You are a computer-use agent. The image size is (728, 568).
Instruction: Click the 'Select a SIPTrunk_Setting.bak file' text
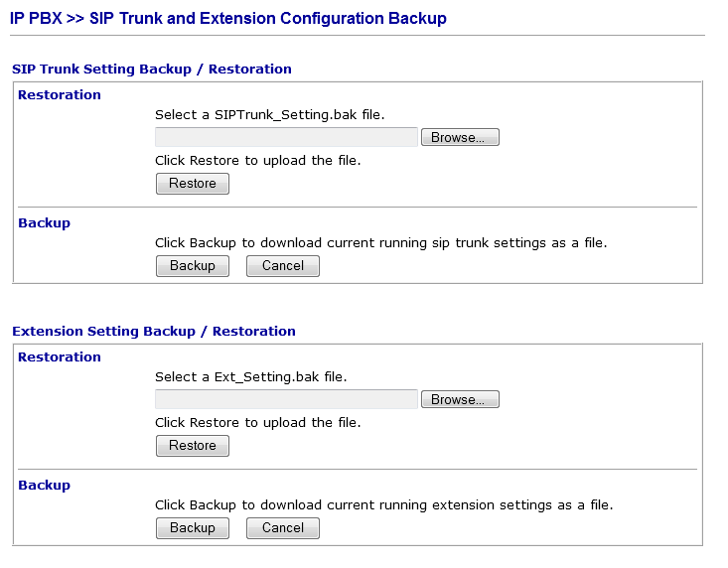pyautogui.click(x=269, y=115)
